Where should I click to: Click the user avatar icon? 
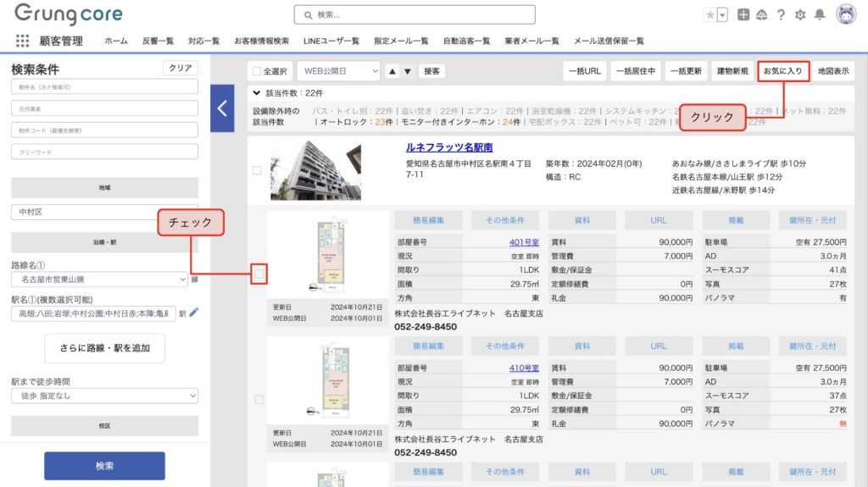846,14
